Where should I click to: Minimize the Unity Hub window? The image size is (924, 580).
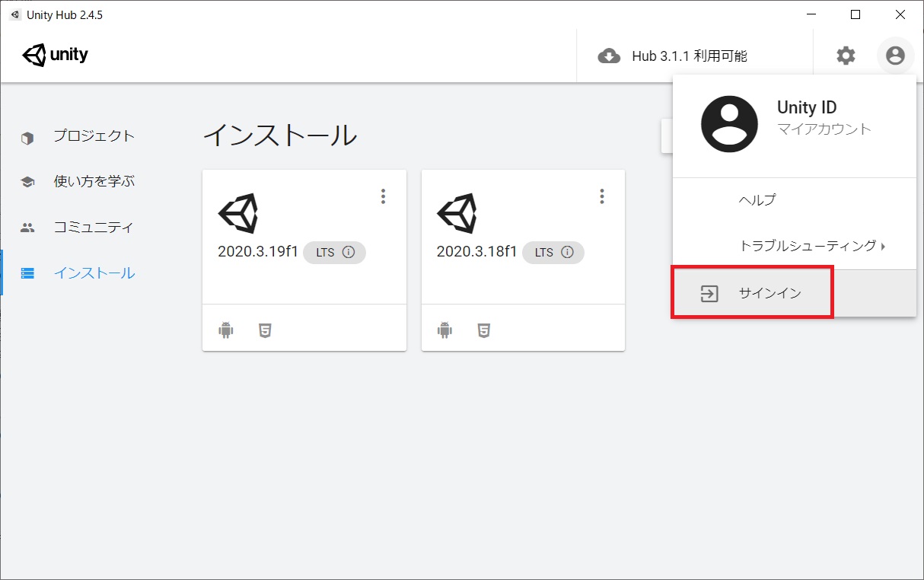pos(810,14)
